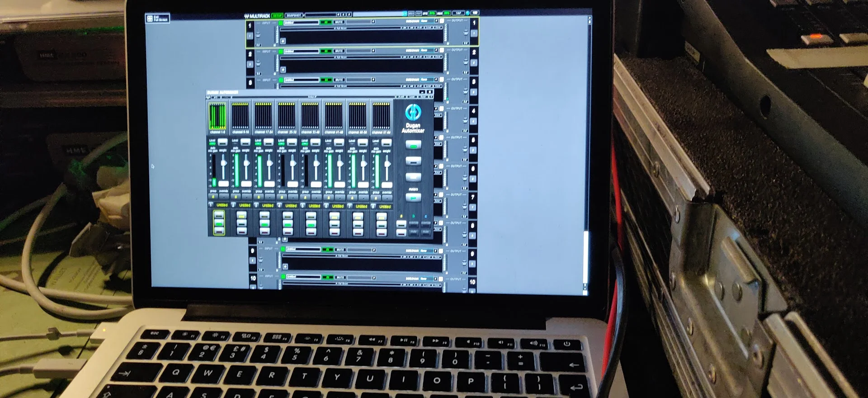
Task: Select channel 8 number badge in Dugan
Action: [373, 206]
